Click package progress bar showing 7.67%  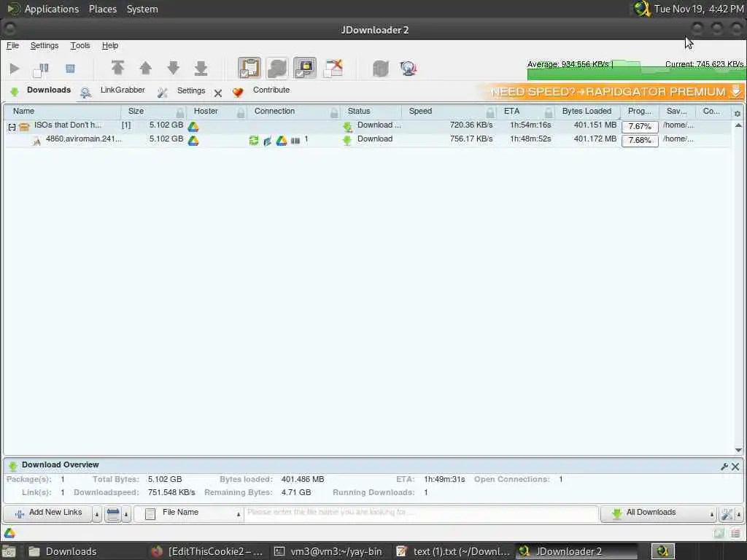[x=640, y=127]
